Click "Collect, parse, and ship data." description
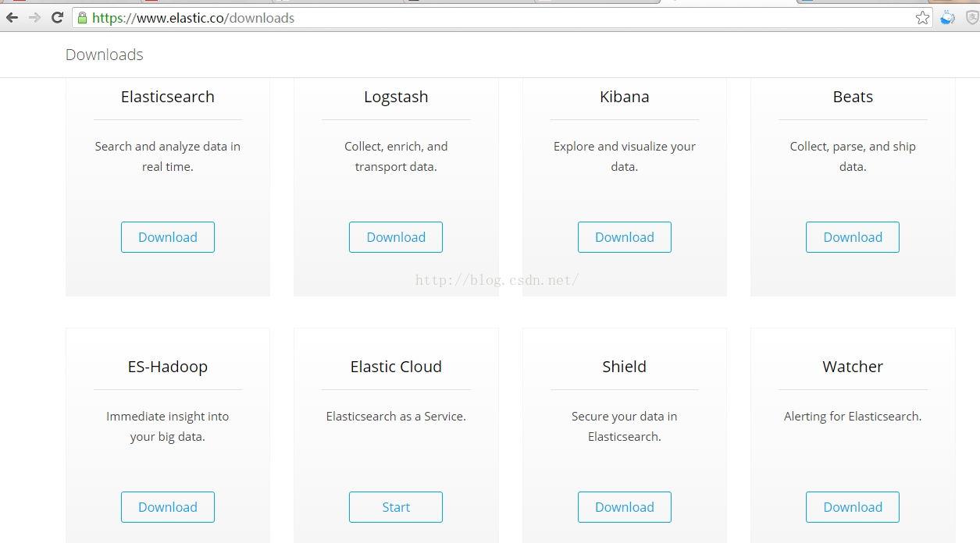980x543 pixels. pos(853,156)
